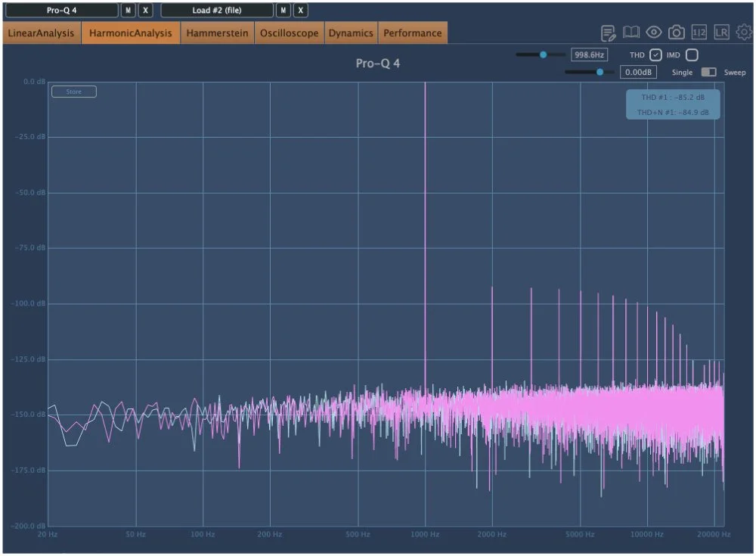
Task: Switch to the HarmonicAnalysis tab
Action: [131, 33]
